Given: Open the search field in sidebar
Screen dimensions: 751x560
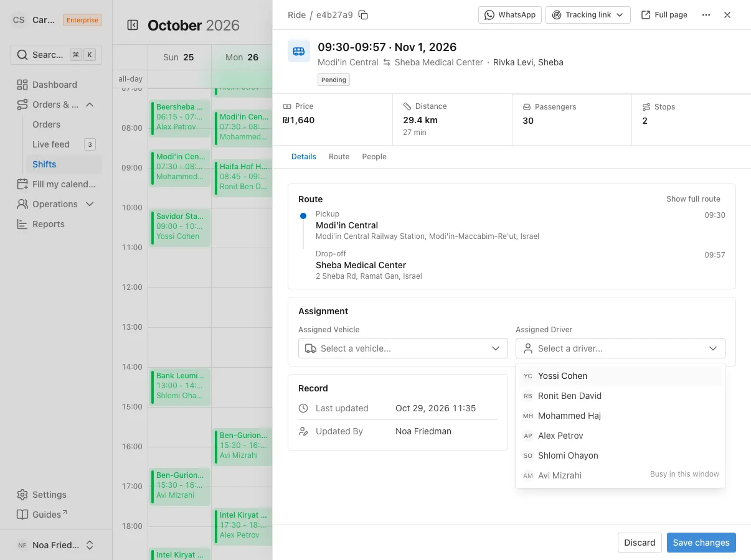Looking at the screenshot, I should [56, 55].
